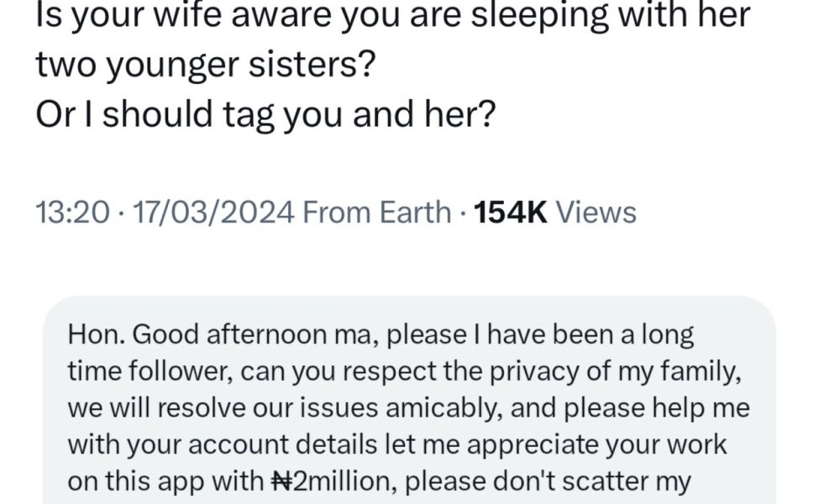Click the 'we will resolve our issues' line

click(409, 408)
